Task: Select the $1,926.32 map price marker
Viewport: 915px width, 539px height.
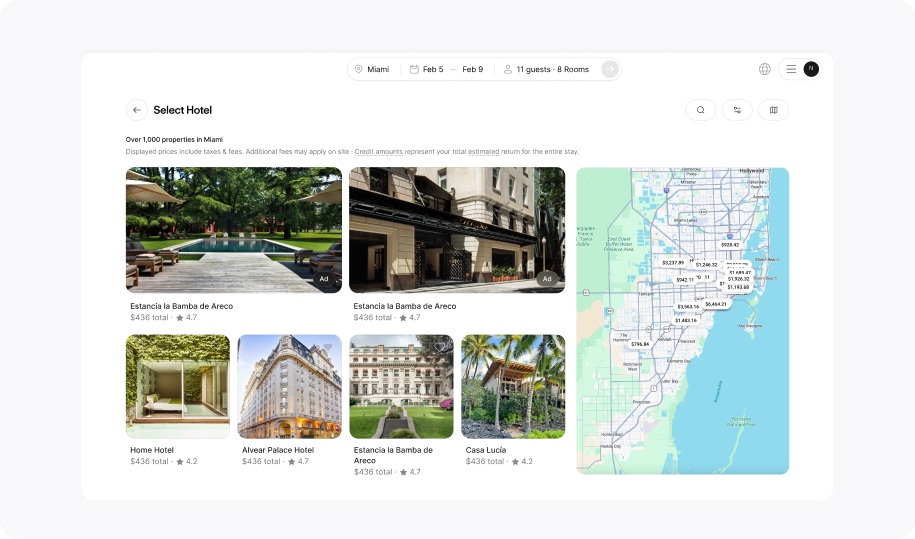Action: [739, 279]
